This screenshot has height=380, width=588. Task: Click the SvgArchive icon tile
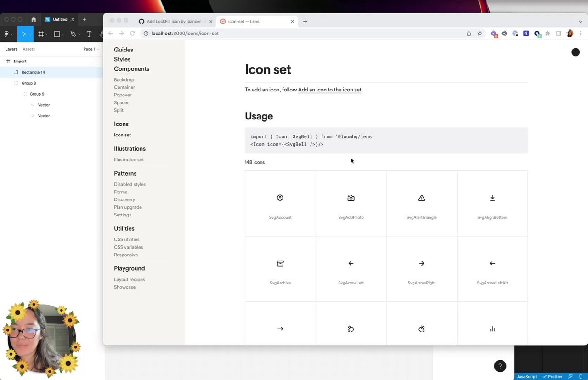[x=280, y=269]
